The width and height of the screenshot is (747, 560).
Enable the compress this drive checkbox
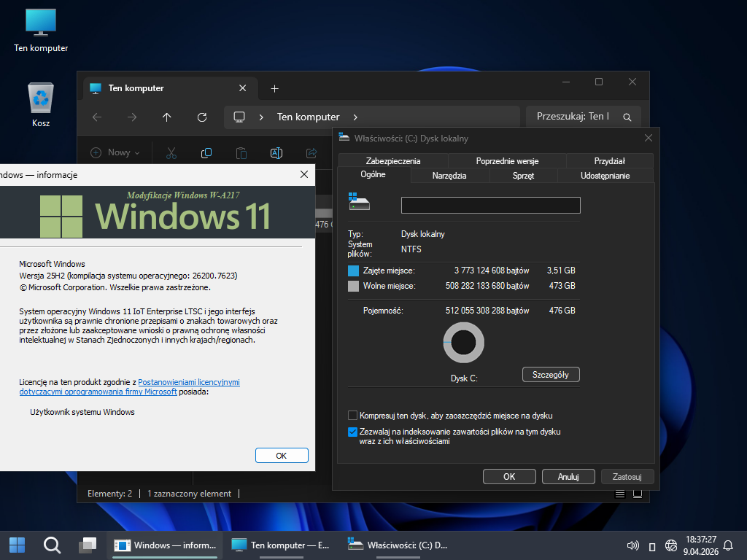(x=353, y=416)
